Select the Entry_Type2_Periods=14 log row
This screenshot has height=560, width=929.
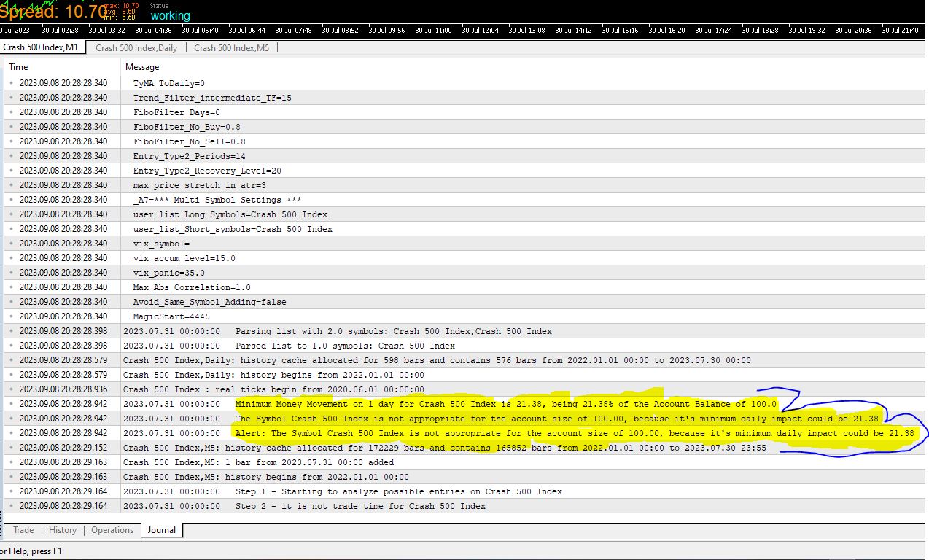click(465, 156)
